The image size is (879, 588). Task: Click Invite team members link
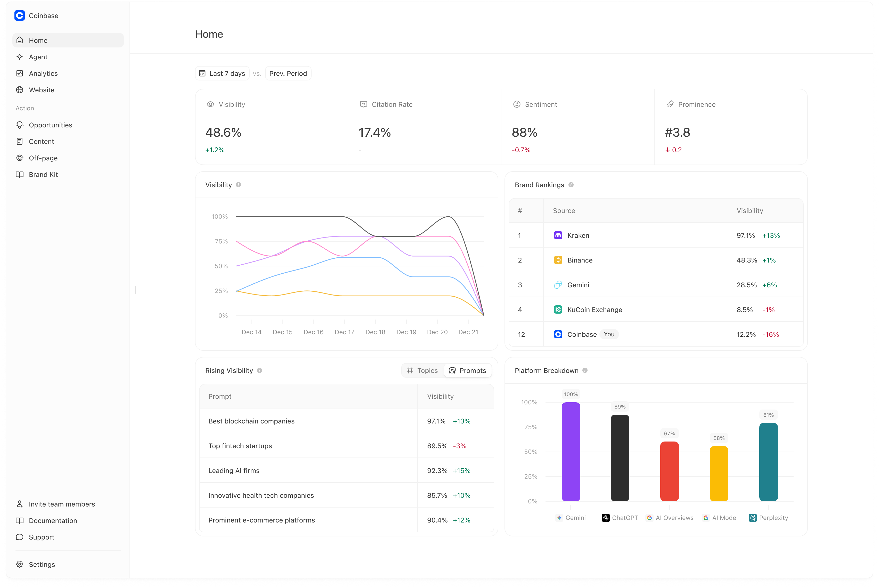(61, 504)
